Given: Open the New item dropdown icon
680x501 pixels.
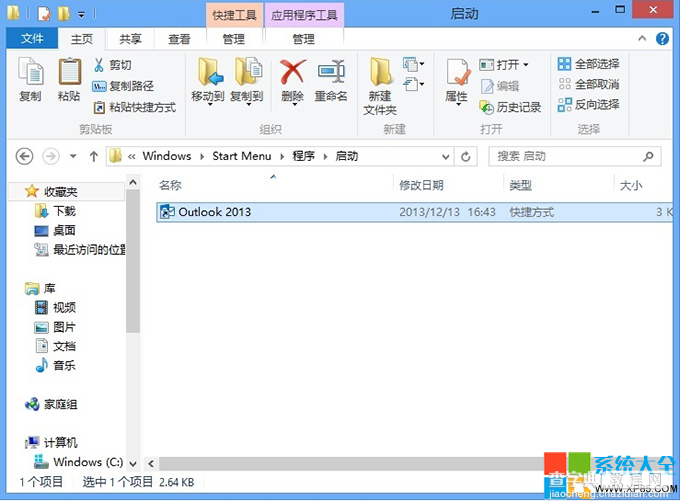Looking at the screenshot, I should pyautogui.click(x=413, y=64).
